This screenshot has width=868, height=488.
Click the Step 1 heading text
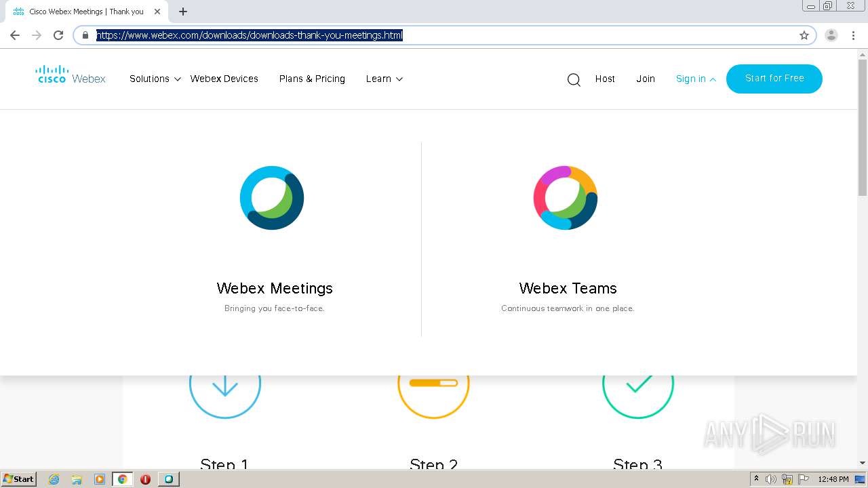(224, 464)
